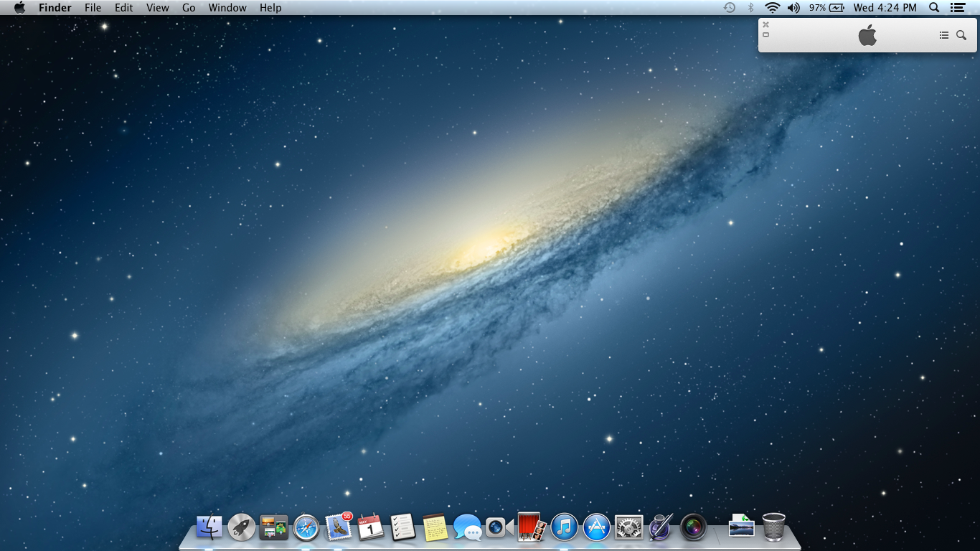
Task: Open the Trash in the Dock
Action: click(x=773, y=527)
